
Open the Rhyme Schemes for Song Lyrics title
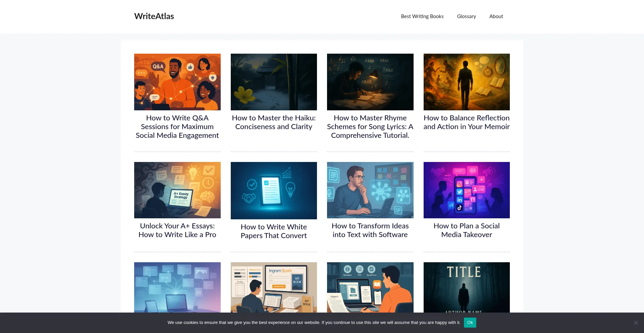pos(370,127)
